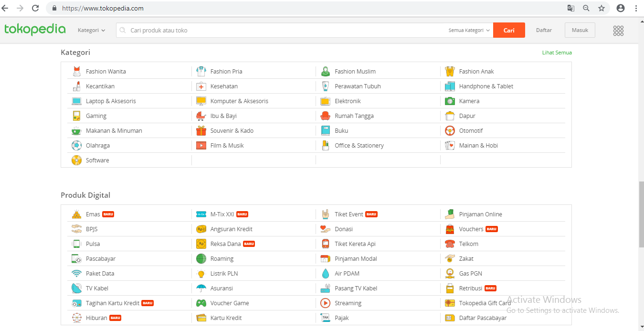Click the Masuk login button
Image resolution: width=644 pixels, height=331 pixels.
tap(580, 30)
